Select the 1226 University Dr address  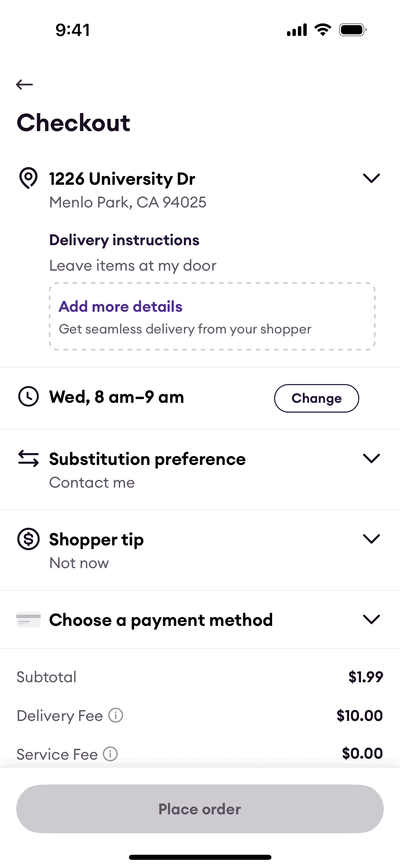pyautogui.click(x=122, y=179)
